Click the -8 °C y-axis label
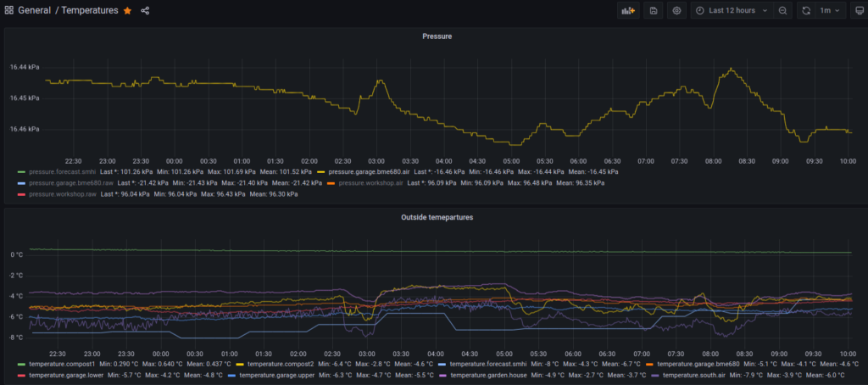The height and width of the screenshot is (385, 868). [x=15, y=338]
